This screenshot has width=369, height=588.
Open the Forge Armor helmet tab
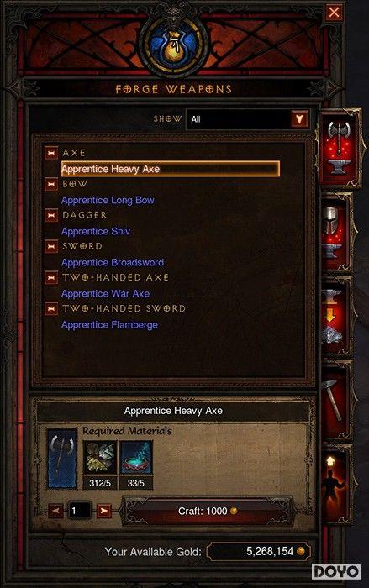pos(336,233)
